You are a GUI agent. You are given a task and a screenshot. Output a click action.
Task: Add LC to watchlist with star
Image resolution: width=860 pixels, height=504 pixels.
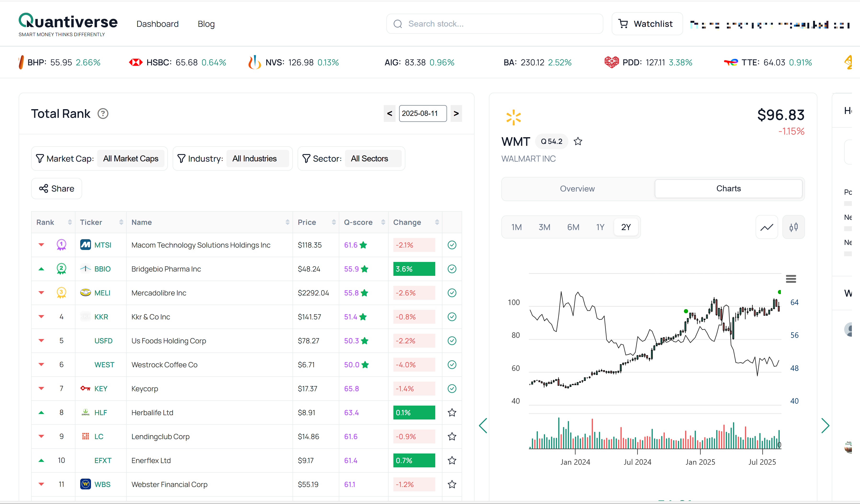coord(452,436)
